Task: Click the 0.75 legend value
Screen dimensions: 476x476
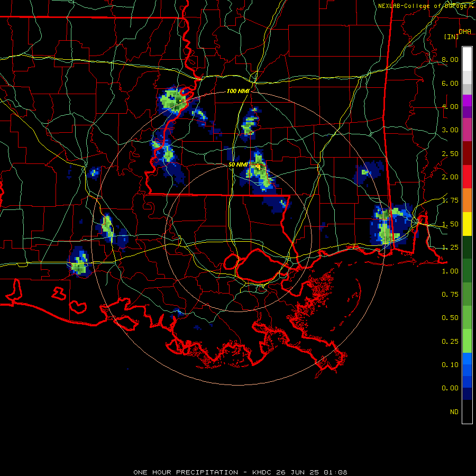Action: point(450,295)
